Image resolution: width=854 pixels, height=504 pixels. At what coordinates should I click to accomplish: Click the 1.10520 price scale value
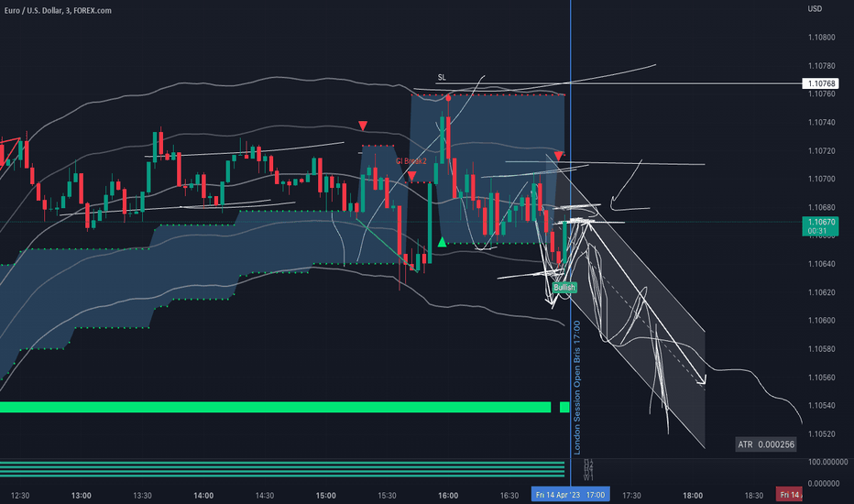(821, 433)
